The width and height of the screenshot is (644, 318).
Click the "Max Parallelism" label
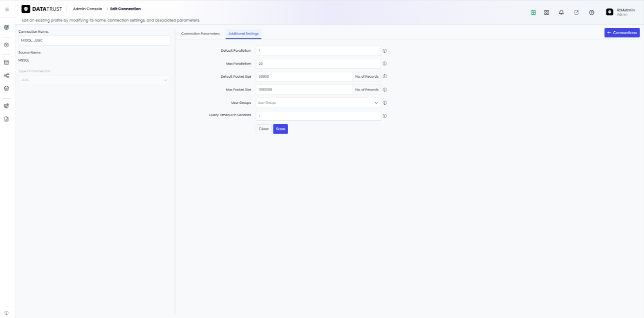click(238, 64)
